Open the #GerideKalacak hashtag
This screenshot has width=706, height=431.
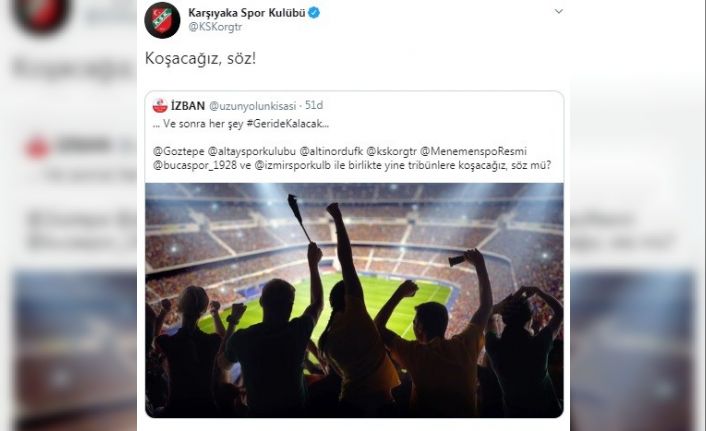(287, 124)
